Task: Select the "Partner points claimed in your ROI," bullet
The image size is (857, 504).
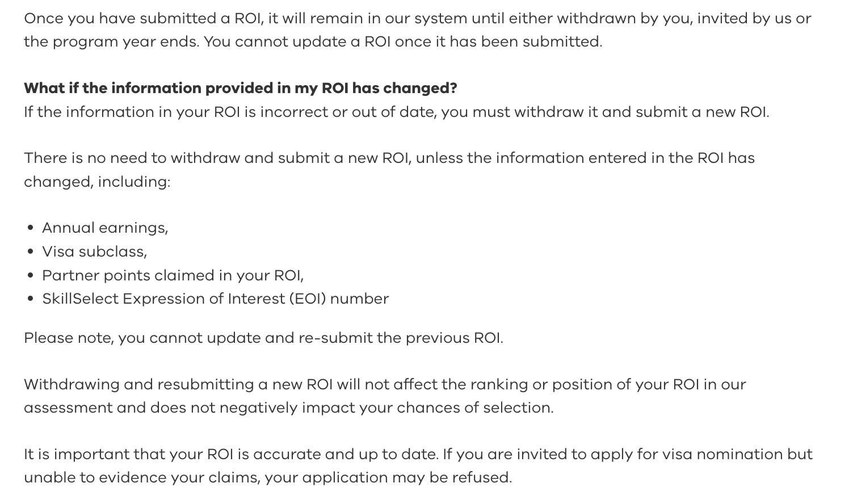Action: click(x=173, y=275)
